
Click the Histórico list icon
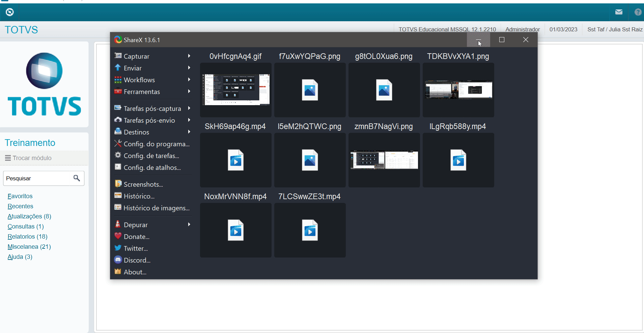(118, 195)
